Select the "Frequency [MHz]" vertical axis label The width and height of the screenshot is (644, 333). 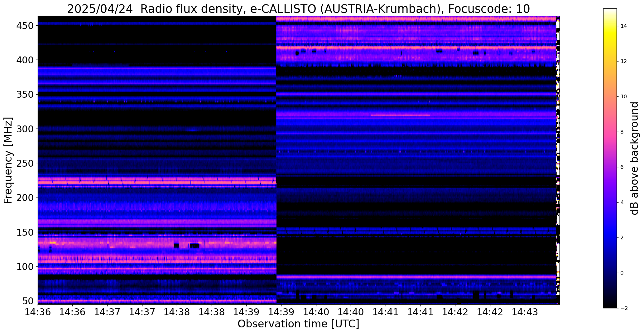[x=8, y=160]
